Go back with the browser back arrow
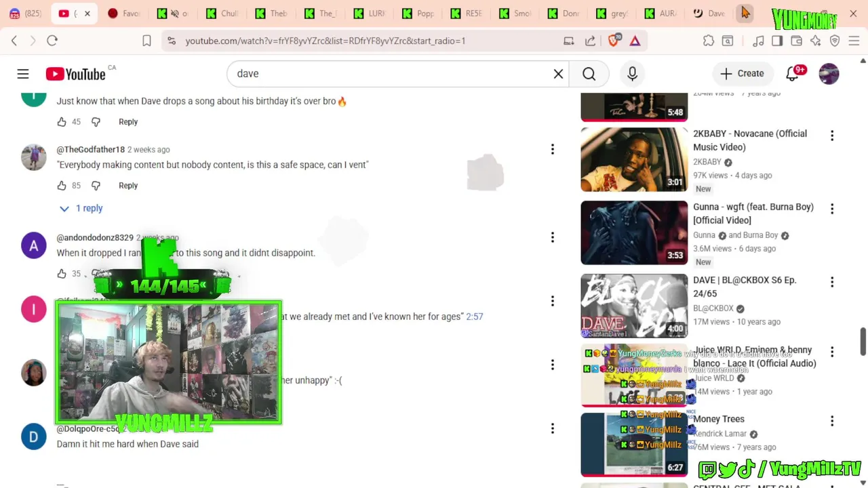This screenshot has width=868, height=488. [x=14, y=41]
